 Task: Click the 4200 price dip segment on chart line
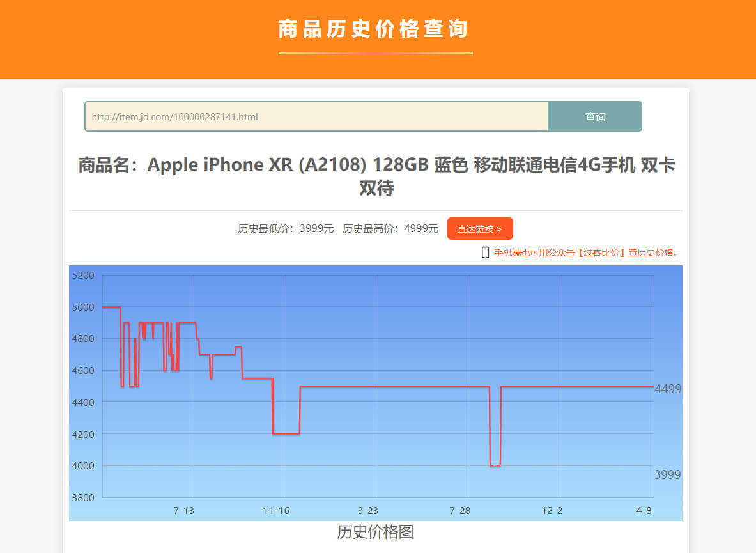point(286,434)
